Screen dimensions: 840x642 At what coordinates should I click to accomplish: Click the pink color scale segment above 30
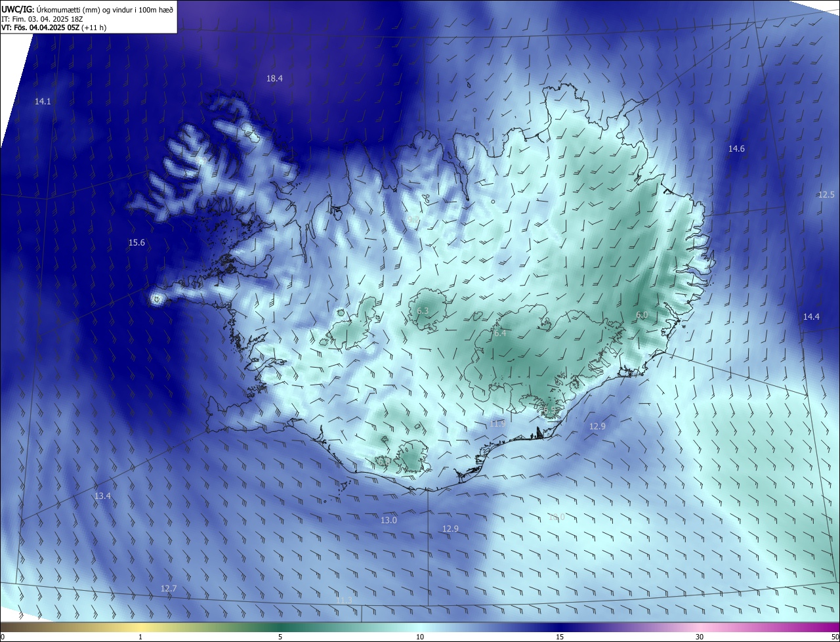700,628
